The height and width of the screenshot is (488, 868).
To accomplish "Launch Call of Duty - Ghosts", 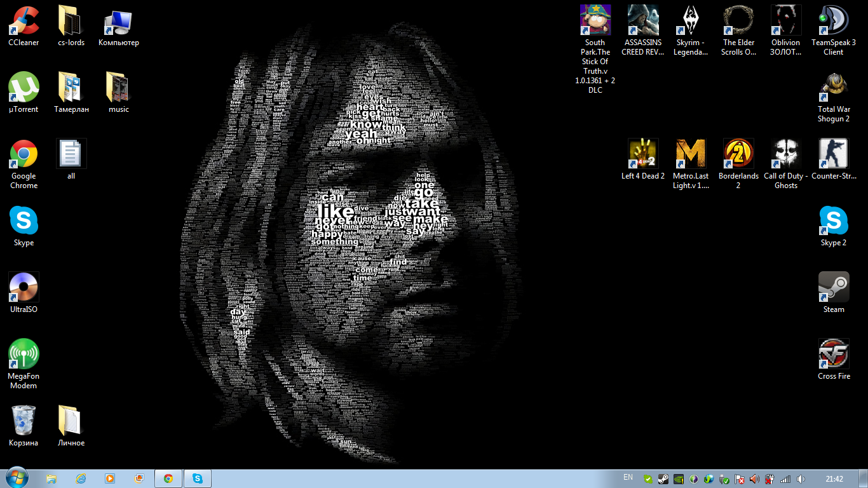I will (786, 165).
